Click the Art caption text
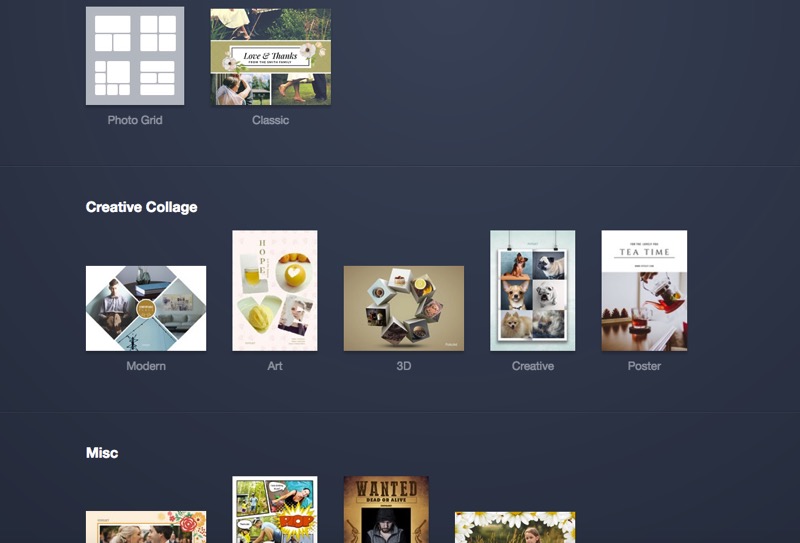800x543 pixels. coord(274,366)
